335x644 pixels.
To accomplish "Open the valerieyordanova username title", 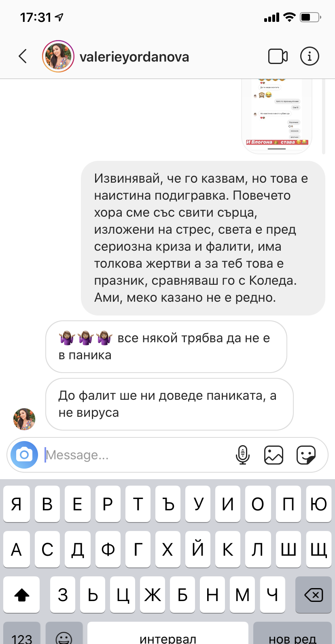I will coord(134,57).
